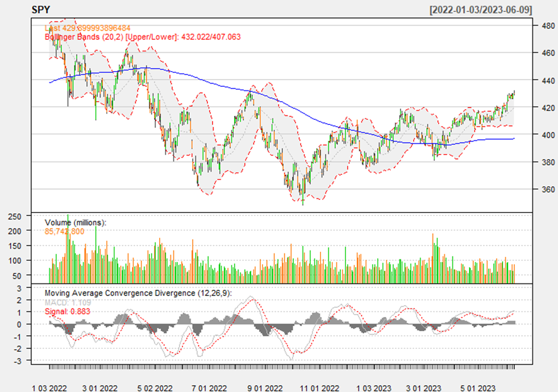The height and width of the screenshot is (392, 558).
Task: Click date axis label 5 02 2022
Action: (155, 387)
